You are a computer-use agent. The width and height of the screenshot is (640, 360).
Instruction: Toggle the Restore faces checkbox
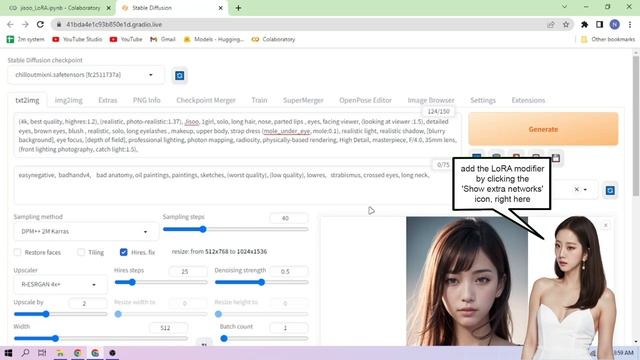point(18,252)
